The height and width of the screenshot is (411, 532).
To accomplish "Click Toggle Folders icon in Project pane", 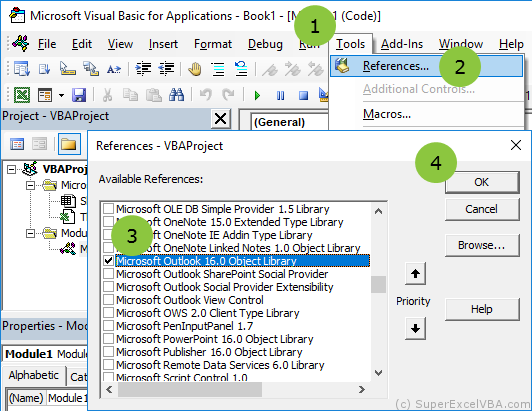I will 69,144.
